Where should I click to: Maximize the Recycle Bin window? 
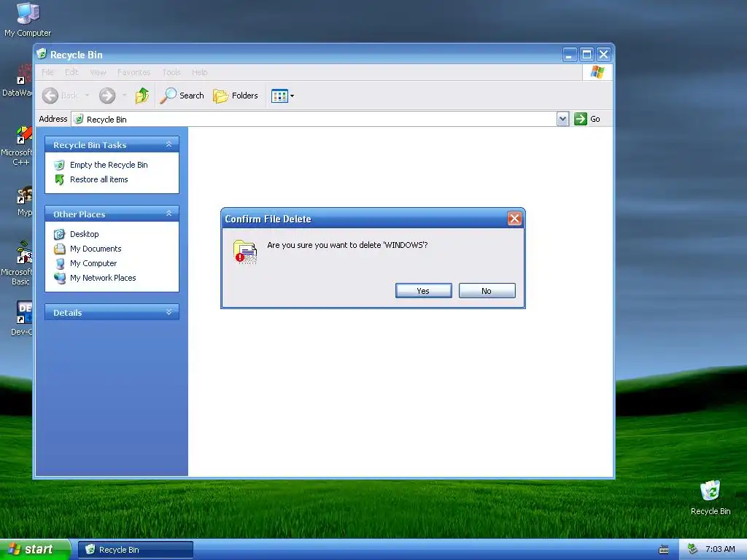click(587, 55)
